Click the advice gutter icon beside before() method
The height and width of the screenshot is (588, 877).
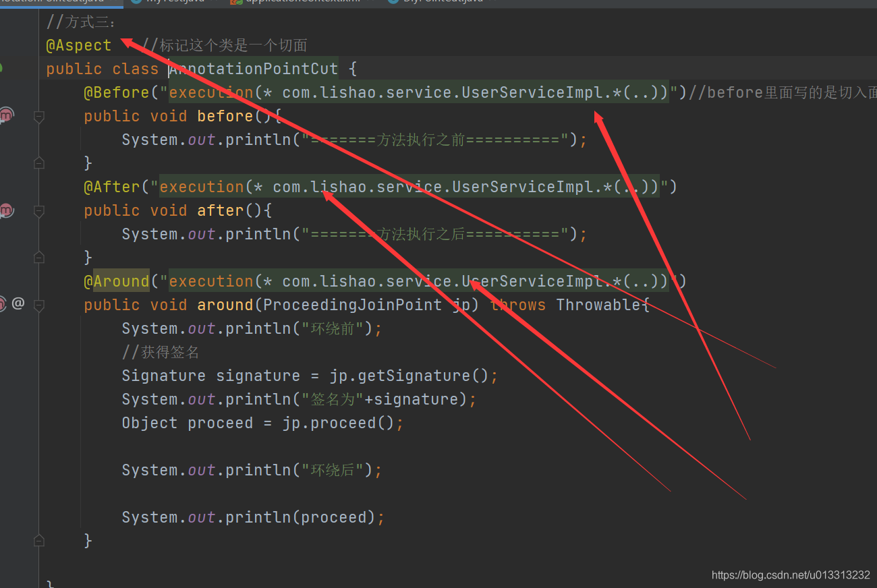pyautogui.click(x=6, y=115)
